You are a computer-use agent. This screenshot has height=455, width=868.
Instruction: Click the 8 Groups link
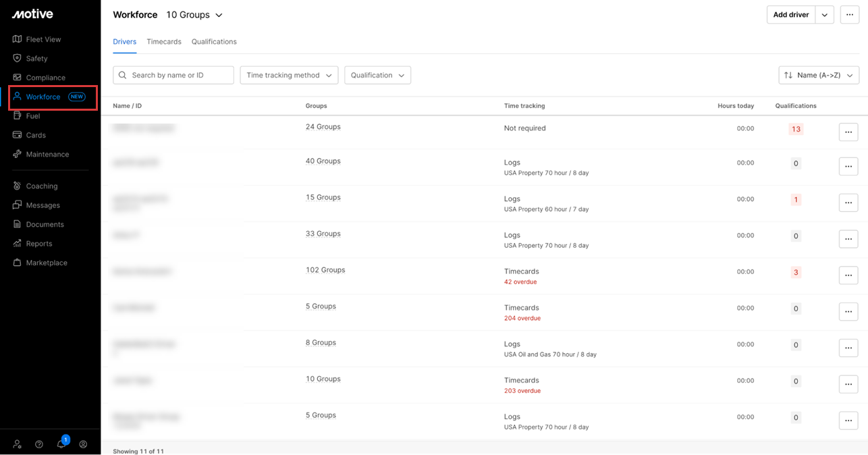pyautogui.click(x=321, y=343)
